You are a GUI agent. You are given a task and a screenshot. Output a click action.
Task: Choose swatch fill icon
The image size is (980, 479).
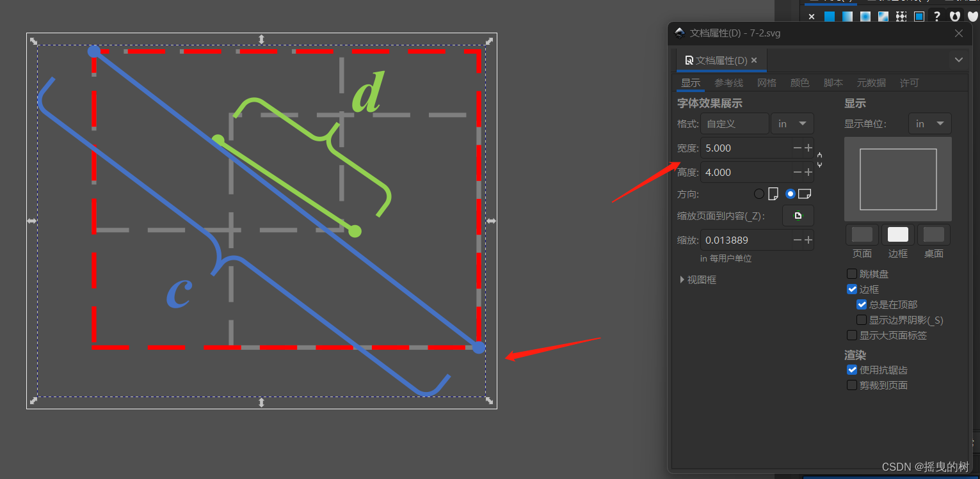(x=919, y=17)
